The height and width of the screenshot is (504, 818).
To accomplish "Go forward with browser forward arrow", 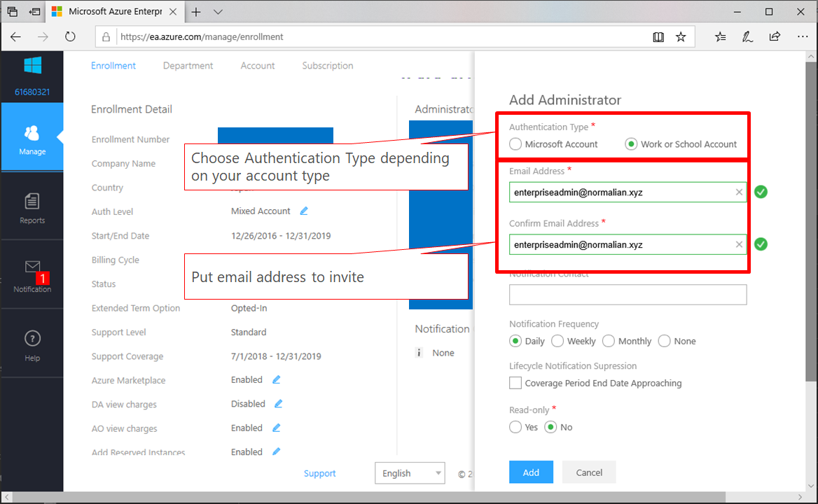I will (43, 37).
